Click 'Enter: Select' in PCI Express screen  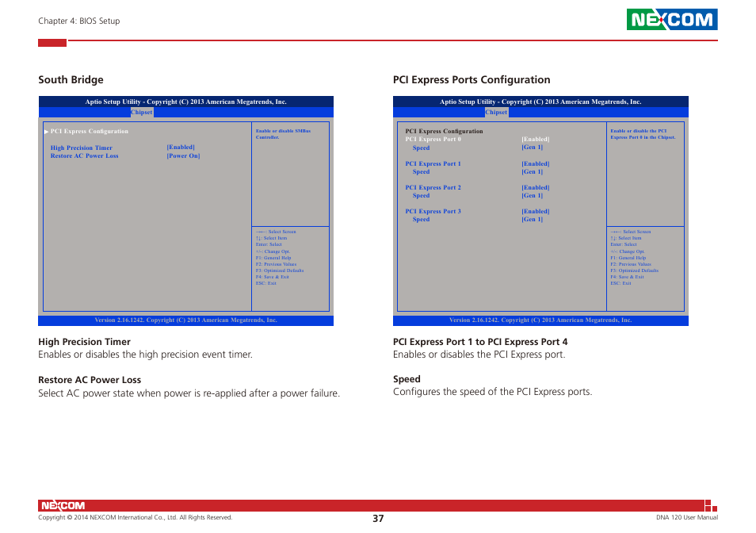coord(624,244)
